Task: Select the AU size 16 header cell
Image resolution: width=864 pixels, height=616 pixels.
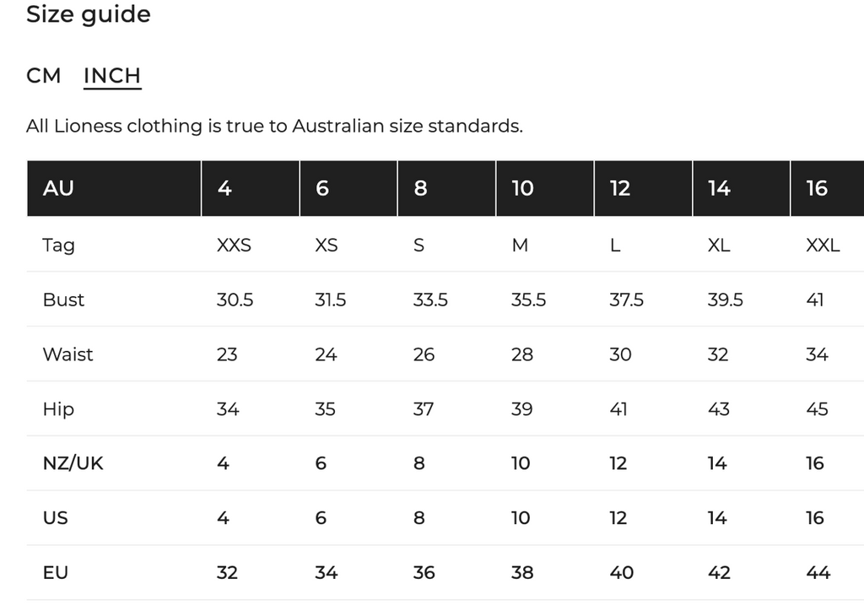Action: (828, 188)
